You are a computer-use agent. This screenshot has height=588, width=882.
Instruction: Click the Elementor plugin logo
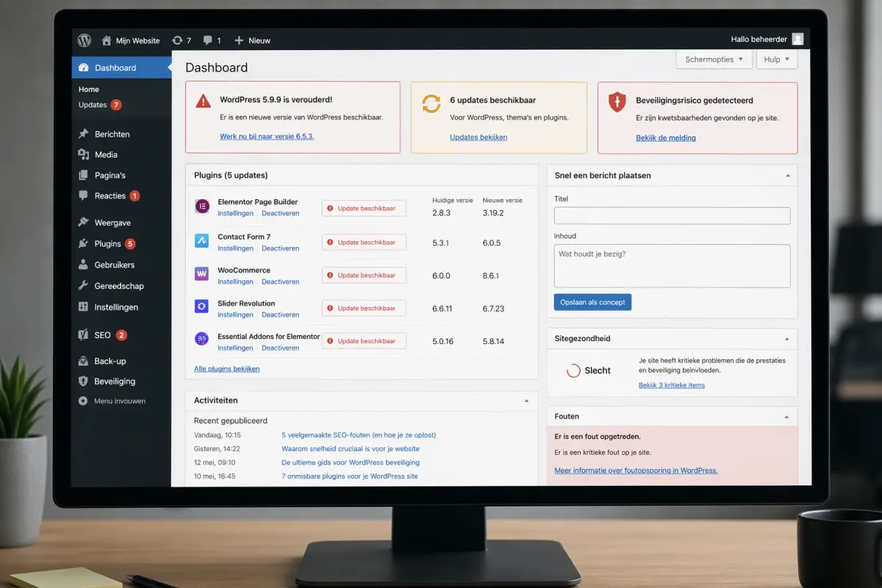(201, 207)
